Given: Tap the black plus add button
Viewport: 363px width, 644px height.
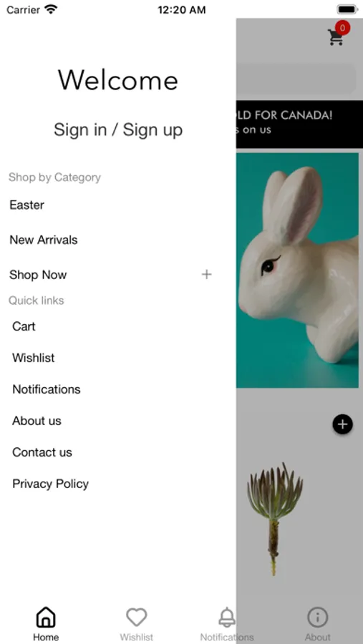Looking at the screenshot, I should point(342,424).
